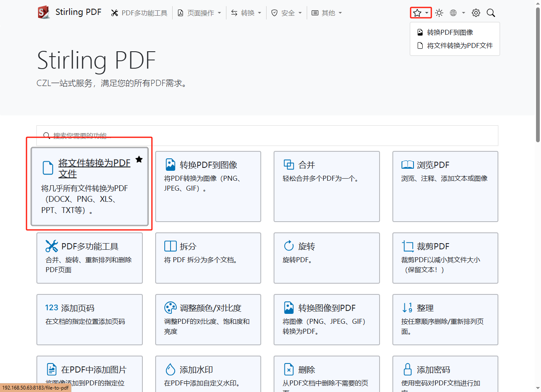Image resolution: width=541 pixels, height=392 pixels.
Task: Click the padlock icon for 添加密码
Action: click(x=407, y=369)
